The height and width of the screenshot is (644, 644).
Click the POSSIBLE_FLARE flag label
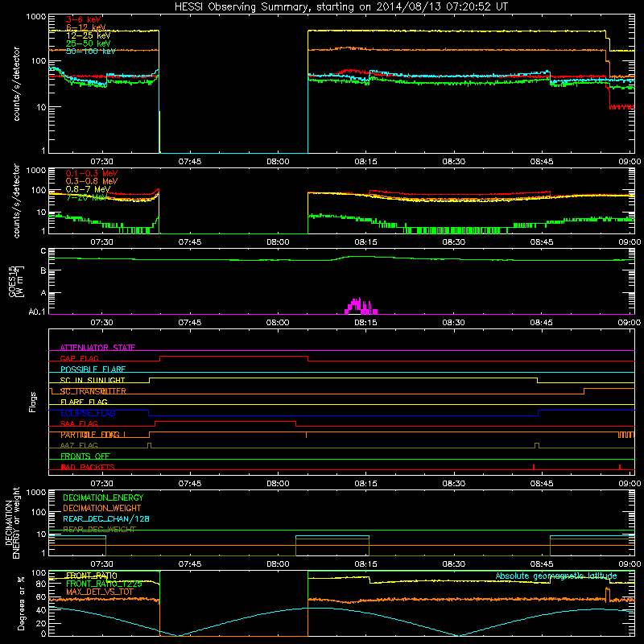click(93, 369)
